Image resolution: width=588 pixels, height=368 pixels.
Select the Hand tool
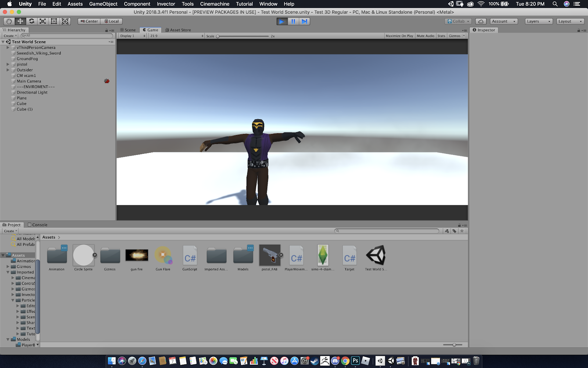[9, 21]
